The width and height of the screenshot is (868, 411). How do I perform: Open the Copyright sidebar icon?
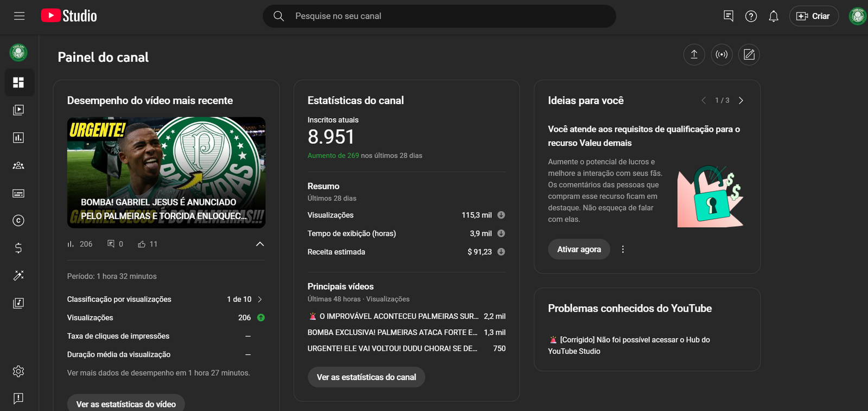(x=18, y=221)
